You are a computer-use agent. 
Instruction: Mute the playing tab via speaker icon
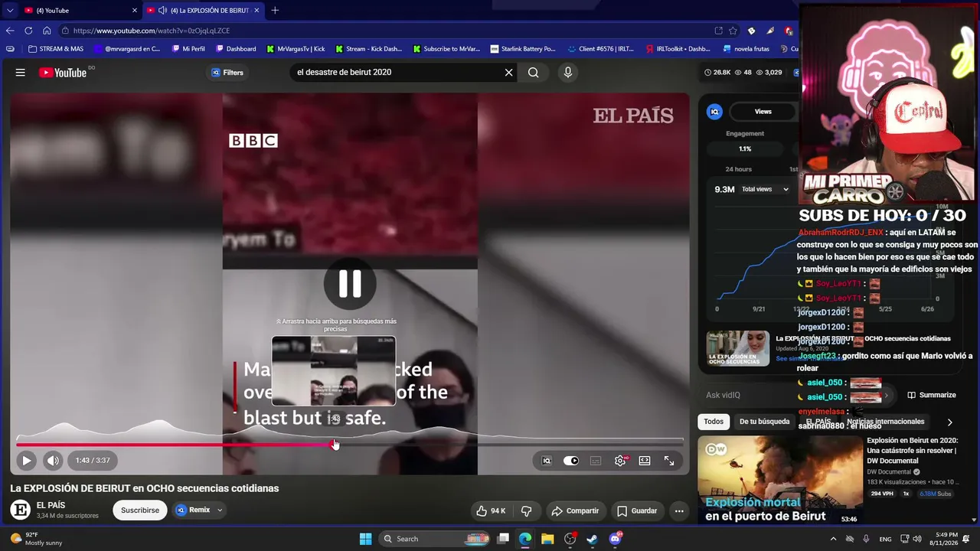(x=162, y=10)
